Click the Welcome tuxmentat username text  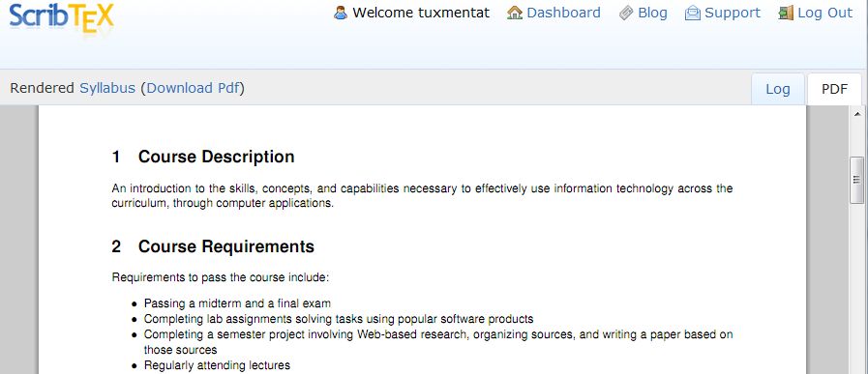(421, 13)
